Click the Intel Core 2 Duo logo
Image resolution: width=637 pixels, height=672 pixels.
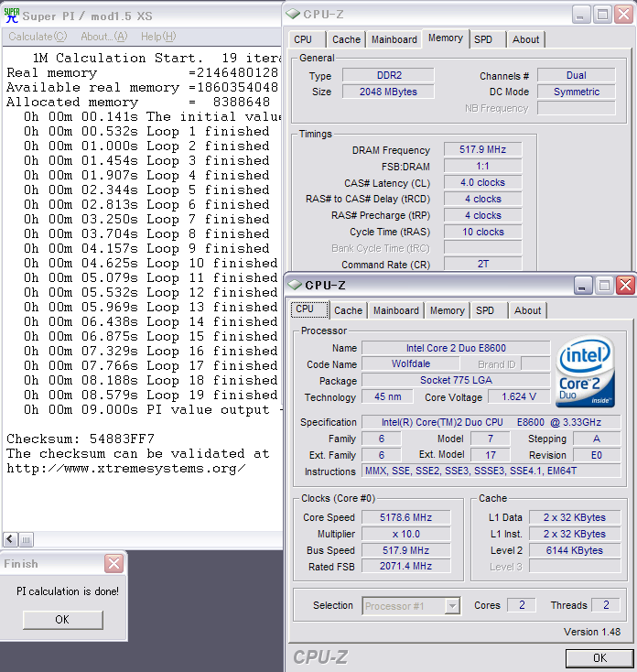(586, 371)
